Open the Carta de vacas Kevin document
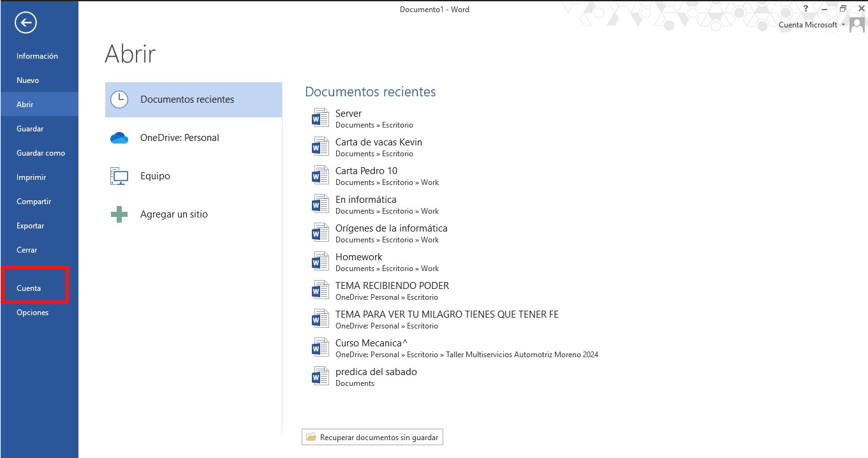The image size is (868, 458). (378, 142)
